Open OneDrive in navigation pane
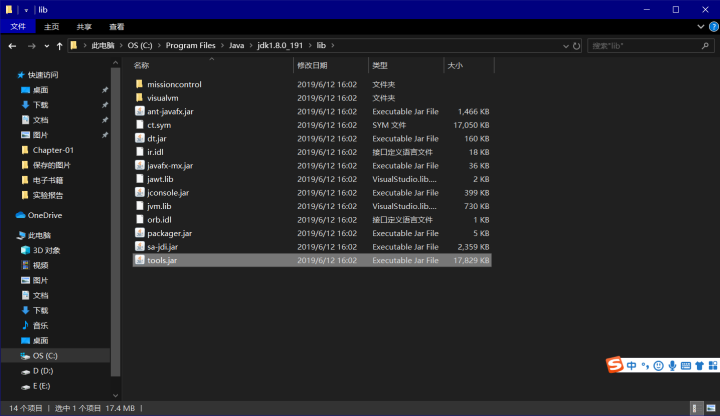The width and height of the screenshot is (720, 416). [x=45, y=215]
